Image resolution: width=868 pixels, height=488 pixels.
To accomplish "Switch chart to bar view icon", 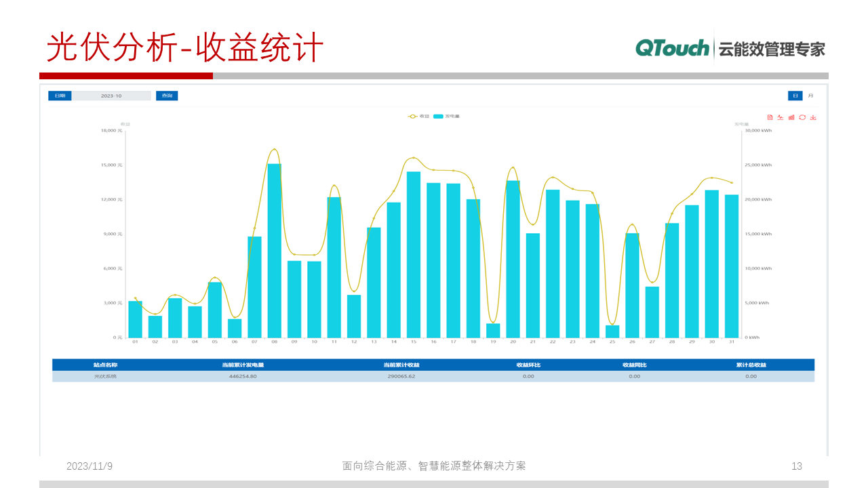I will point(791,117).
